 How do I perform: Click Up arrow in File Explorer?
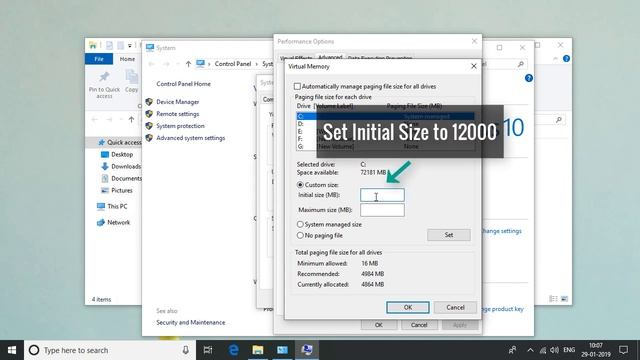tap(131, 120)
